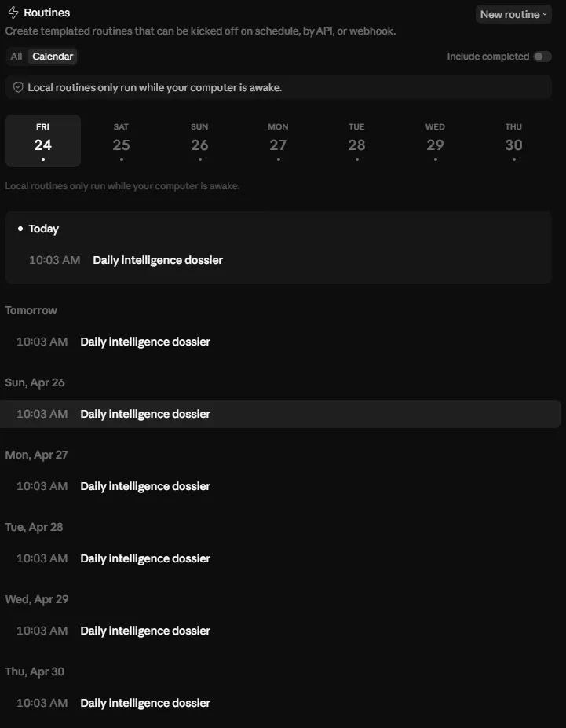Select Saturday 25 in the week strip
Screen dimensions: 566x728
pyautogui.click(x=121, y=141)
